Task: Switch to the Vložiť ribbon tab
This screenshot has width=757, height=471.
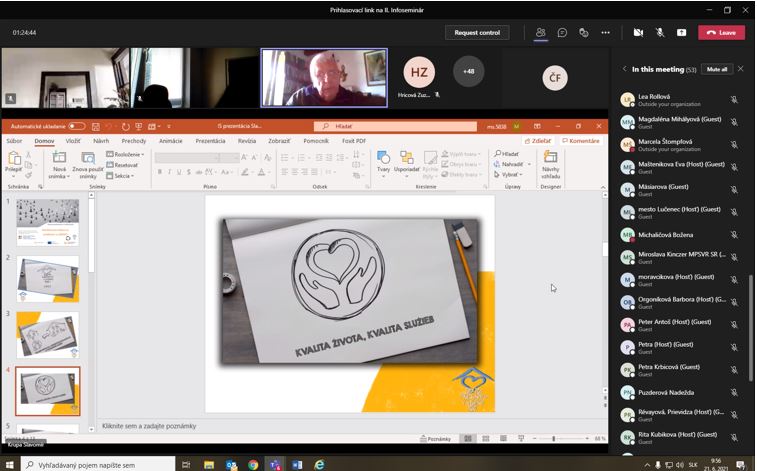Action: (73, 141)
